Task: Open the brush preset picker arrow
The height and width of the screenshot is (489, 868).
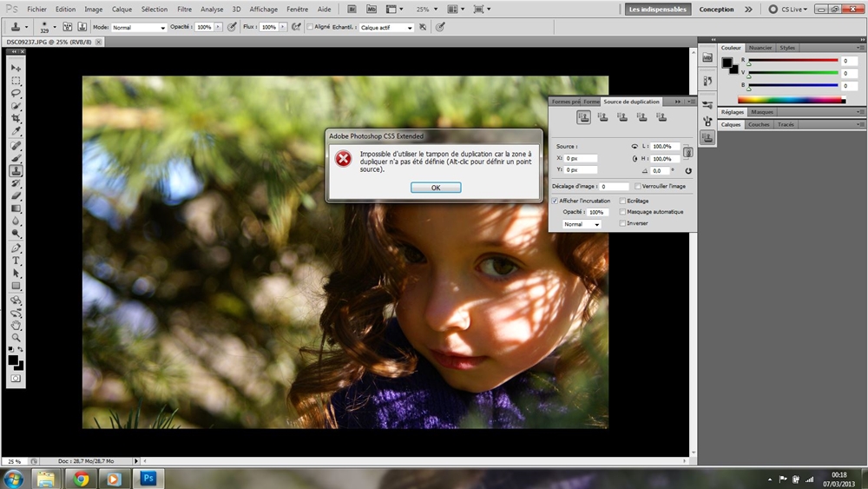Action: (x=55, y=28)
